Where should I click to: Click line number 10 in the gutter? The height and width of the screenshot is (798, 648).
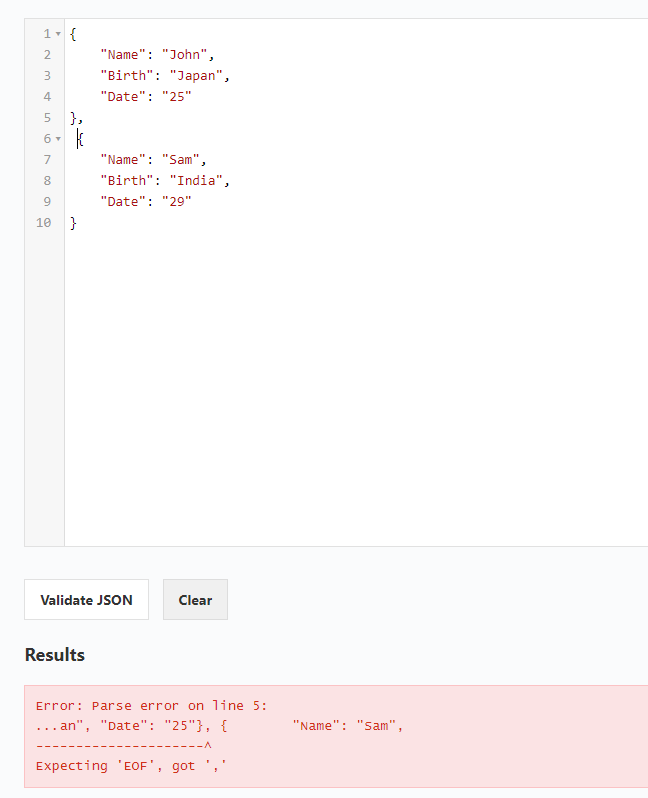coord(44,223)
